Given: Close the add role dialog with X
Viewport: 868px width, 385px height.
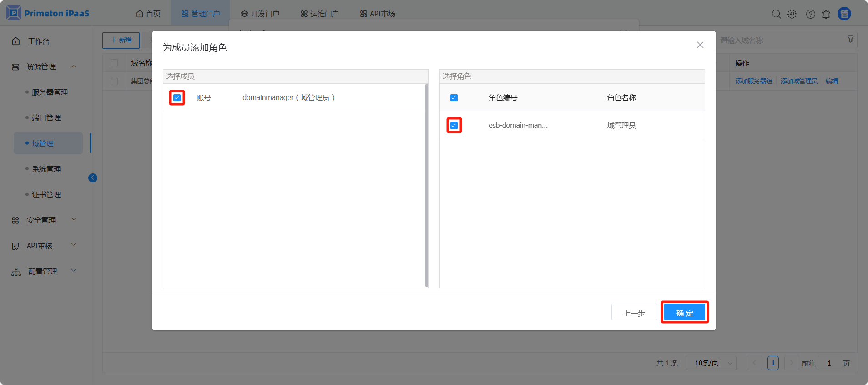Looking at the screenshot, I should pos(700,45).
